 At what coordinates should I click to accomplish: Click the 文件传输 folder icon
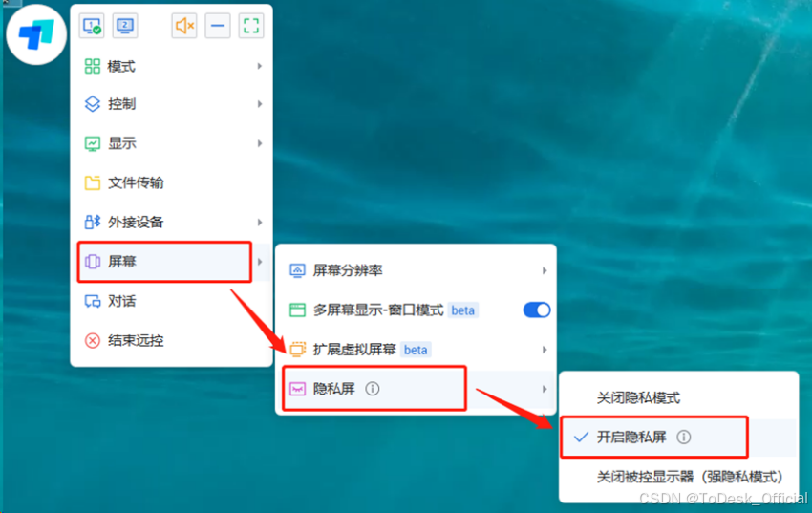coord(92,182)
